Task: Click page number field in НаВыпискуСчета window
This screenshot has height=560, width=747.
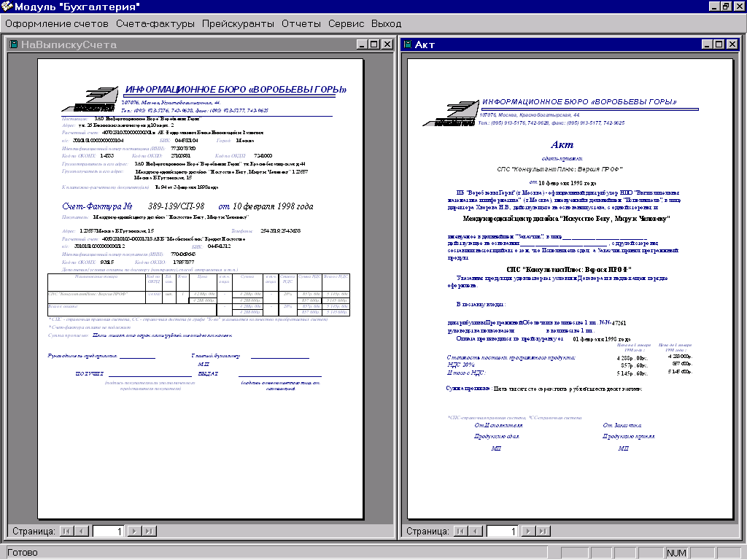Action: tap(108, 532)
